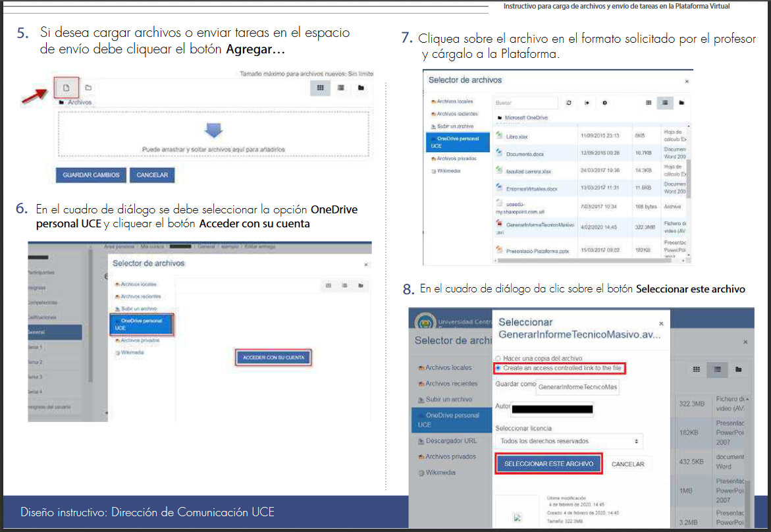Click ACCEDER CON SU CUENTA button
The image size is (771, 532).
click(x=274, y=358)
